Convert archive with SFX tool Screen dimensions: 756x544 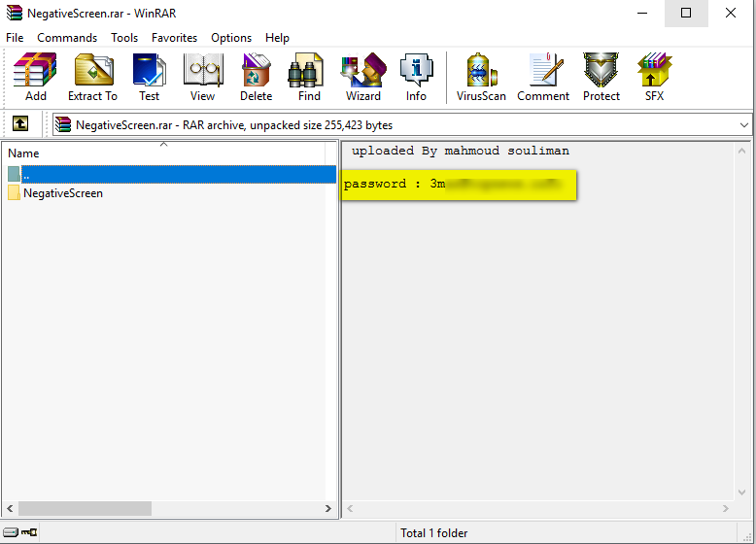tap(654, 77)
